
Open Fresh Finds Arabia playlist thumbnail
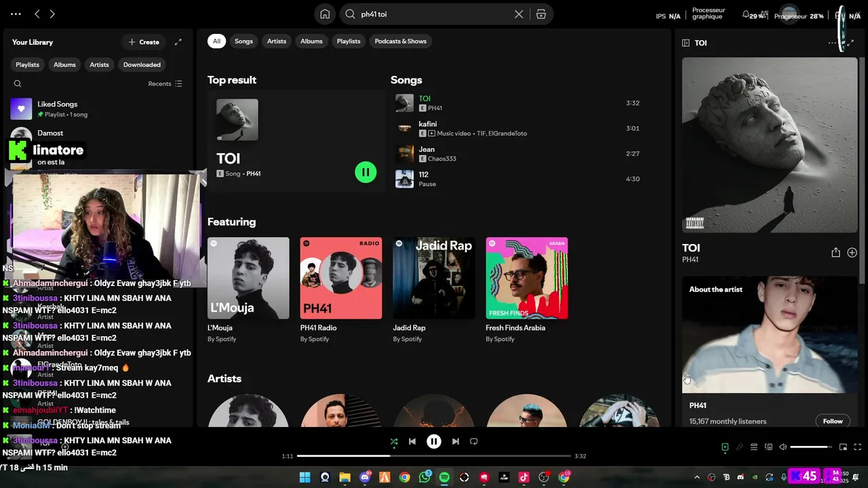pyautogui.click(x=527, y=278)
